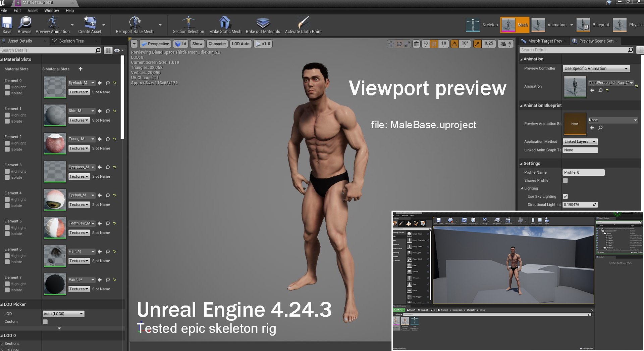Viewport: 644px width, 351px height.
Task: Open the Preview Controller dropdown
Action: (596, 69)
